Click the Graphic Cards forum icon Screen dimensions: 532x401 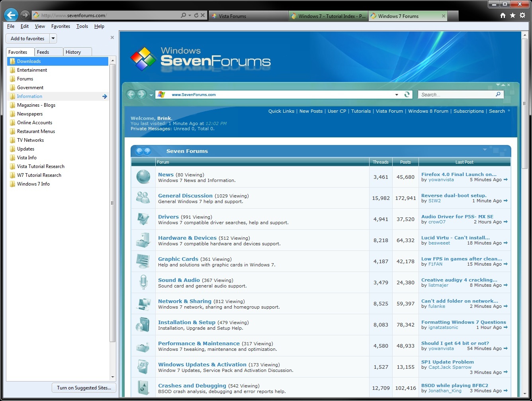[143, 261]
